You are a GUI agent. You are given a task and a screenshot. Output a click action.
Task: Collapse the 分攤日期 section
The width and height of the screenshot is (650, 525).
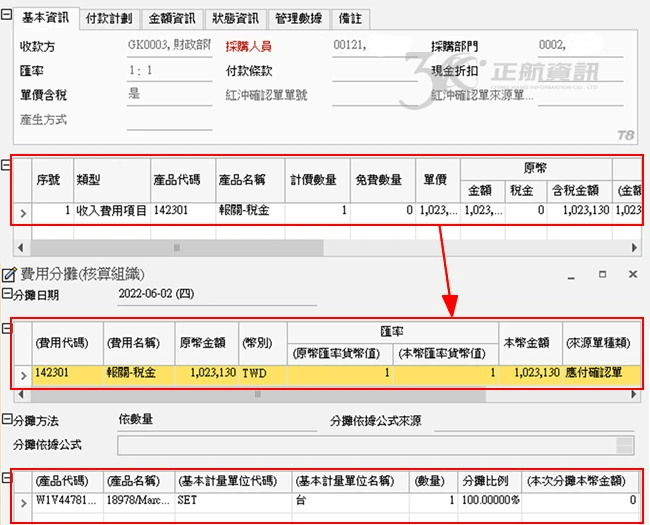point(7,294)
